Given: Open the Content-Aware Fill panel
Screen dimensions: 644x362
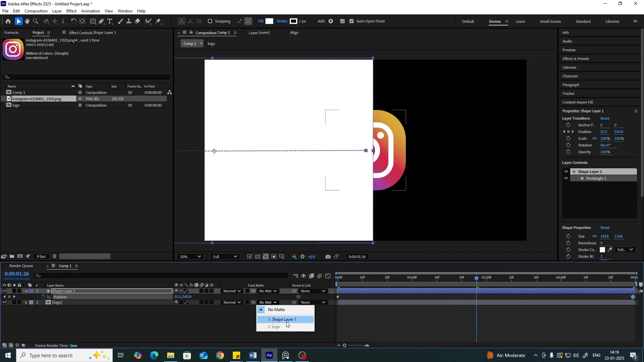Looking at the screenshot, I should (x=578, y=102).
